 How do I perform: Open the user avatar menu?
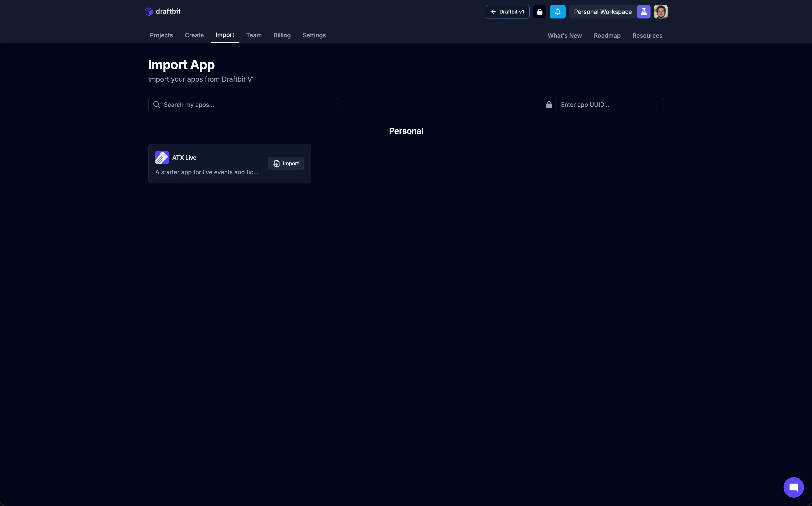click(x=661, y=12)
